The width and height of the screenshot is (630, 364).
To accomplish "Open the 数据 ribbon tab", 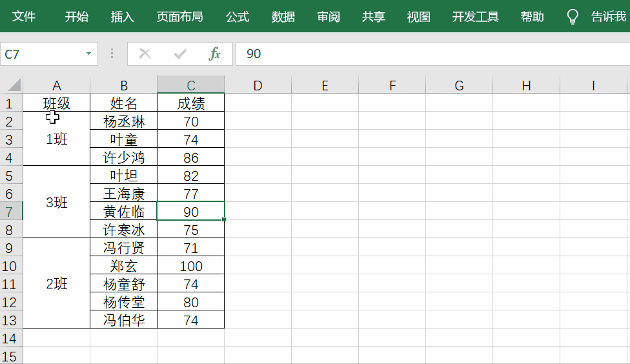I will [283, 17].
